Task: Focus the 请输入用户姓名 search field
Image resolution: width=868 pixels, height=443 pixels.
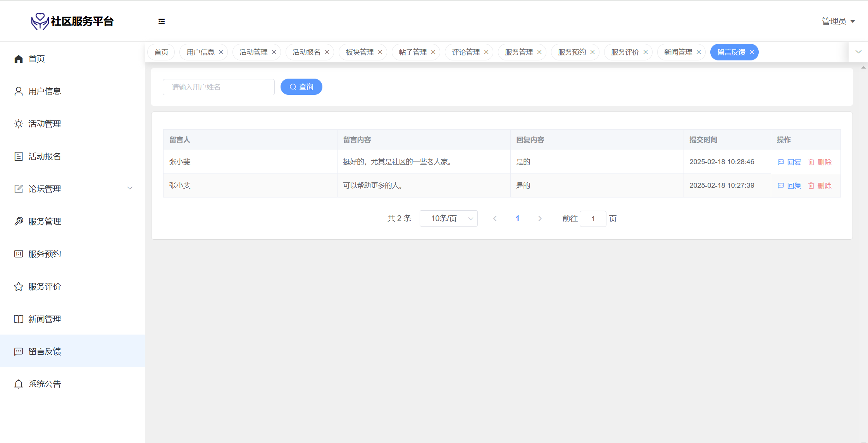Action: [x=219, y=87]
